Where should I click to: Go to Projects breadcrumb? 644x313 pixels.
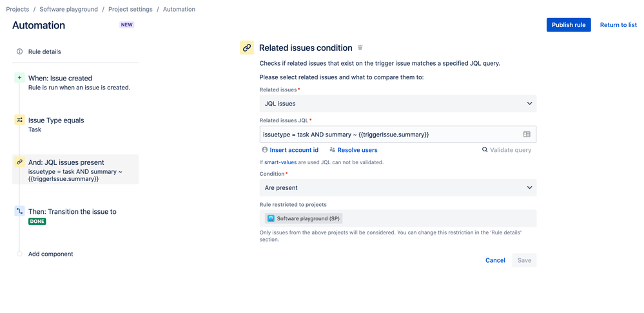point(17,10)
